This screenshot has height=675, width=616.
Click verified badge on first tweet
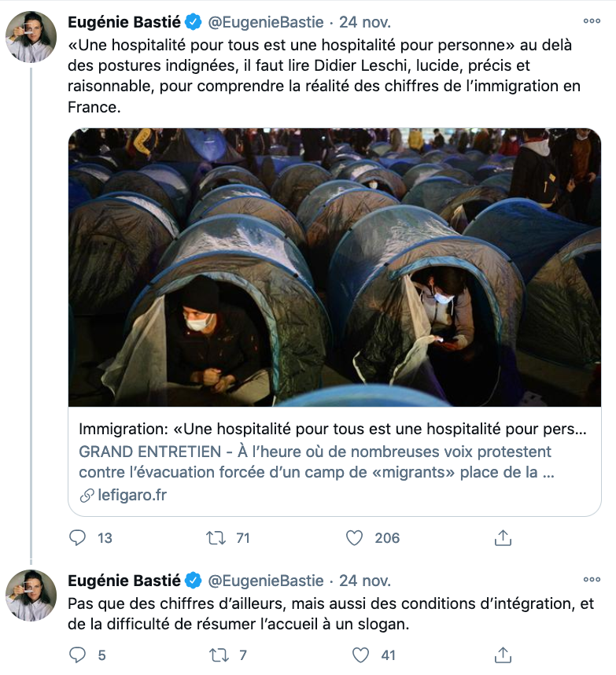coord(194,22)
